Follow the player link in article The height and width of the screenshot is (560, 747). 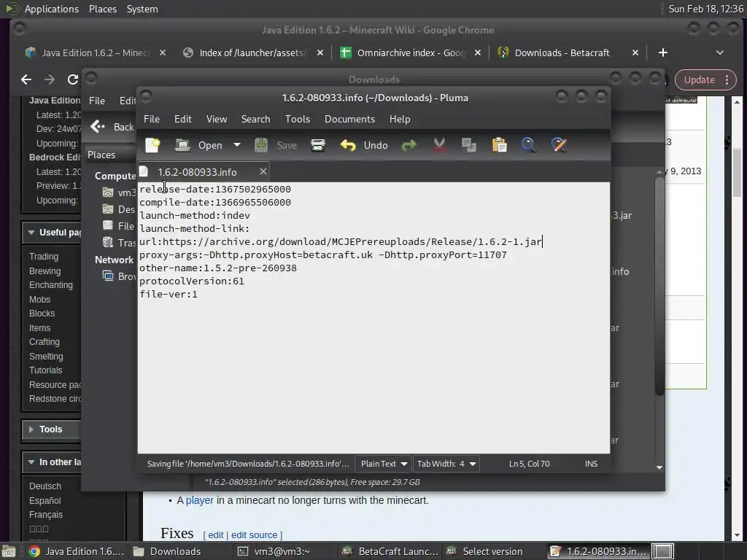point(200,500)
